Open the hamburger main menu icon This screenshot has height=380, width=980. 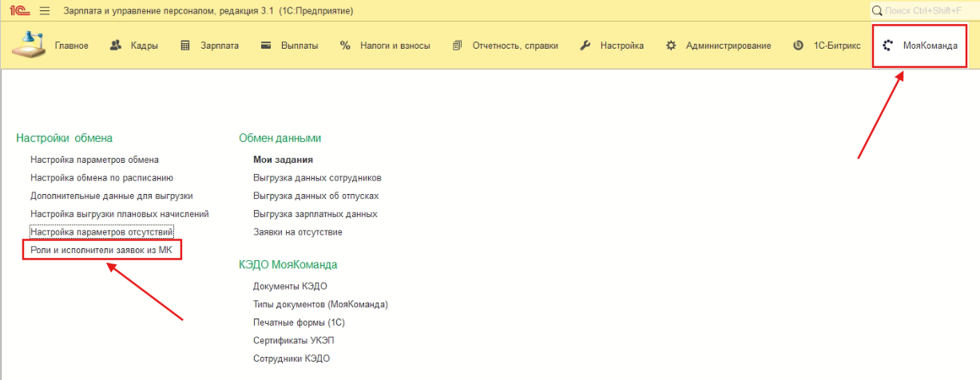44,11
